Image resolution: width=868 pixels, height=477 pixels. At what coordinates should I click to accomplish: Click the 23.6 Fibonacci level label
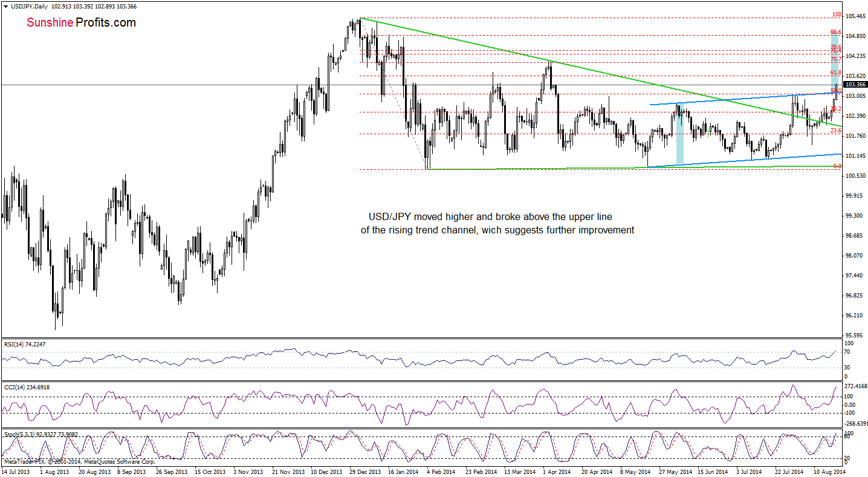coord(836,130)
